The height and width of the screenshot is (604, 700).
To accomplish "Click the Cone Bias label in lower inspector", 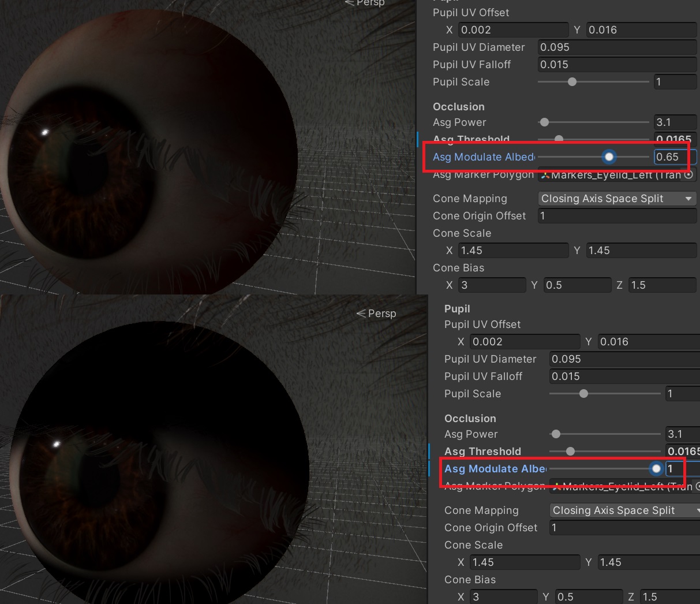I will [x=470, y=580].
